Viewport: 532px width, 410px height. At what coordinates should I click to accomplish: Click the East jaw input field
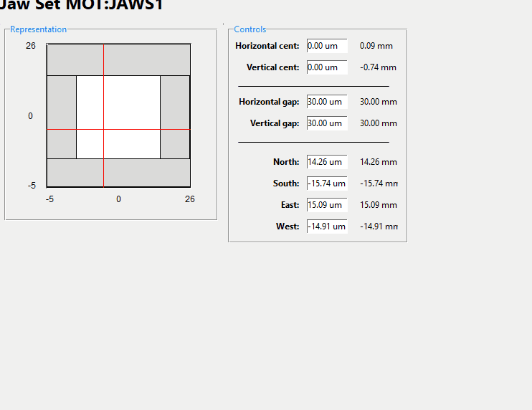click(x=327, y=205)
